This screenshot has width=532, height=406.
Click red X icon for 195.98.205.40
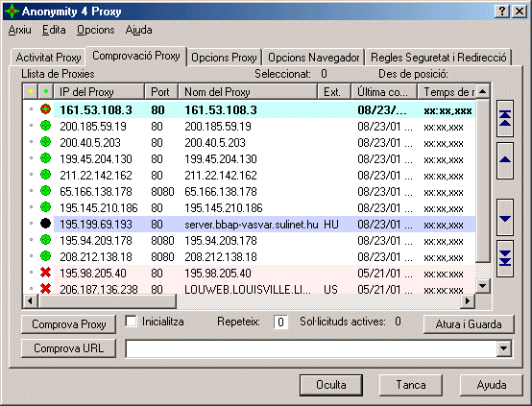pyautogui.click(x=45, y=272)
